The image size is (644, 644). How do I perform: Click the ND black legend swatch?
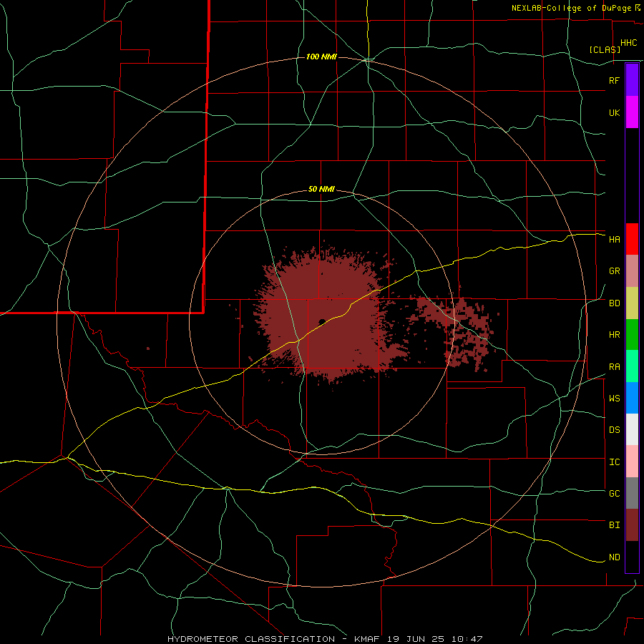pos(632,557)
